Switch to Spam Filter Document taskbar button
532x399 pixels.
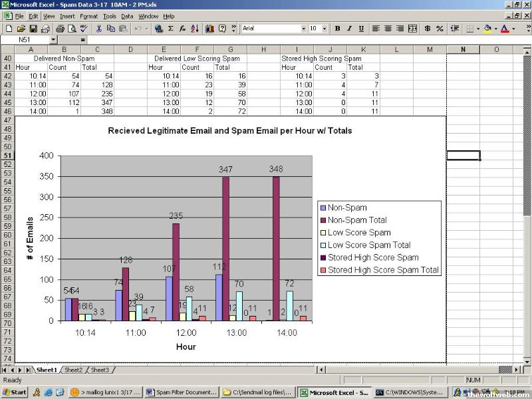click(182, 392)
